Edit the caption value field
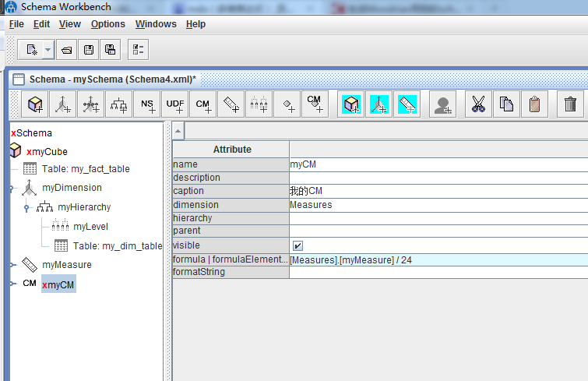This screenshot has width=588, height=381. [x=438, y=191]
